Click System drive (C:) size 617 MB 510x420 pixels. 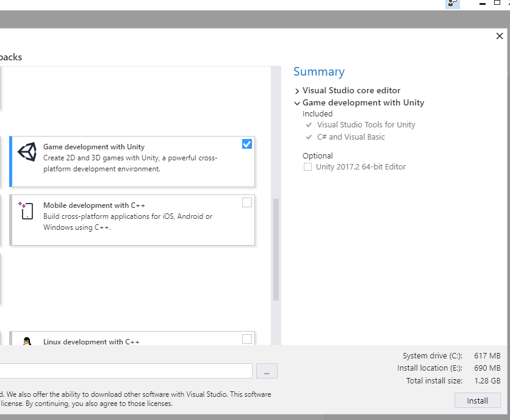487,355
